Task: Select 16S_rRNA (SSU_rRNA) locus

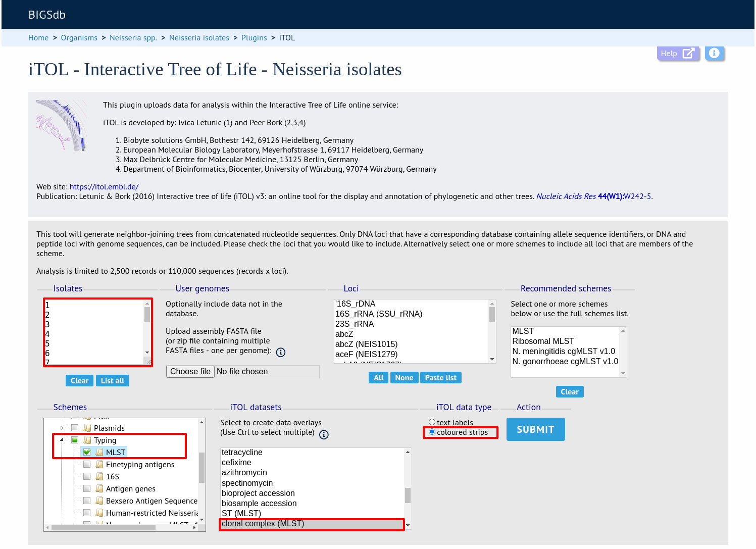Action: 411,314
